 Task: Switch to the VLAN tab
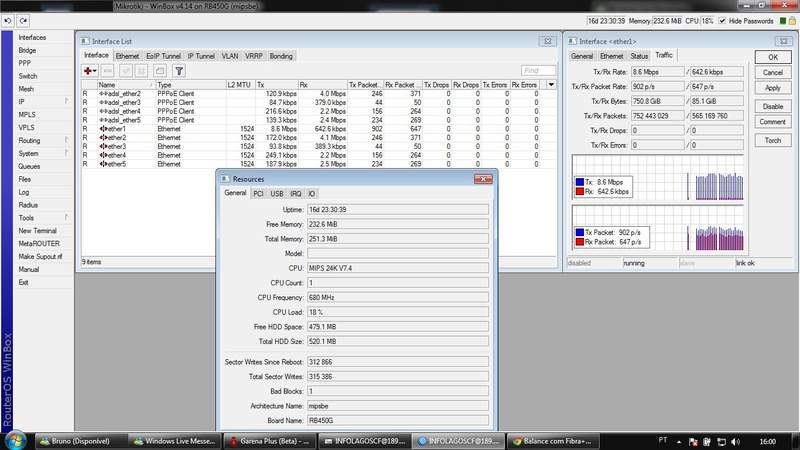pyautogui.click(x=230, y=56)
